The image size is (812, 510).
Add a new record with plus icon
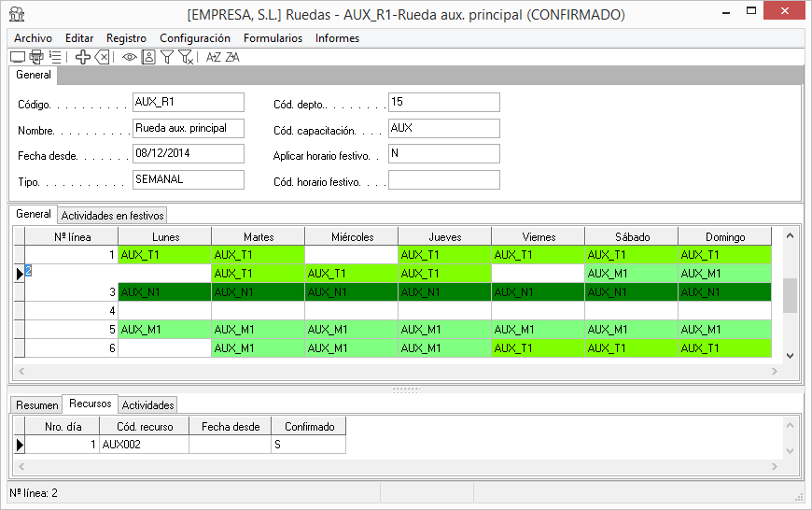tap(83, 57)
